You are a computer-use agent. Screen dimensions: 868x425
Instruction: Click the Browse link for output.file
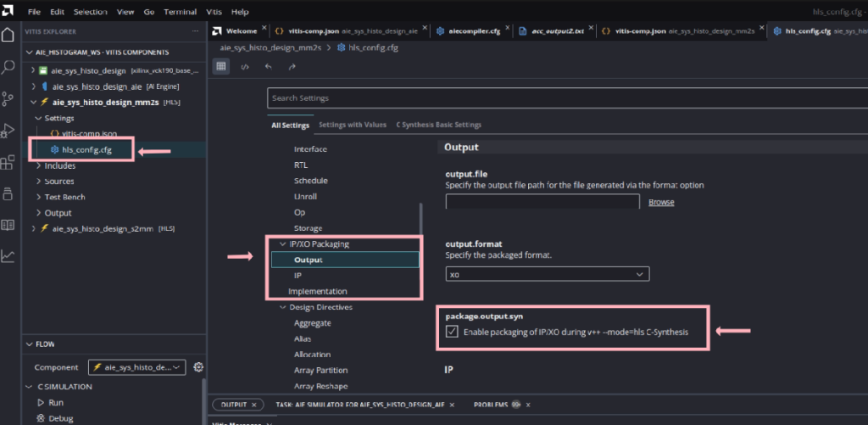[x=661, y=202]
